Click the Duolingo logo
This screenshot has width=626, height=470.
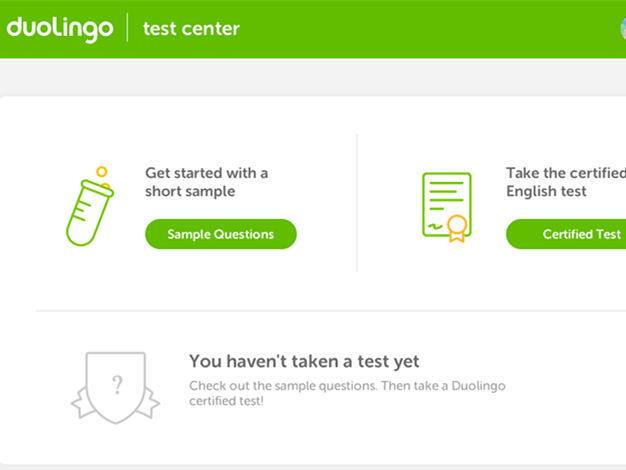click(59, 28)
